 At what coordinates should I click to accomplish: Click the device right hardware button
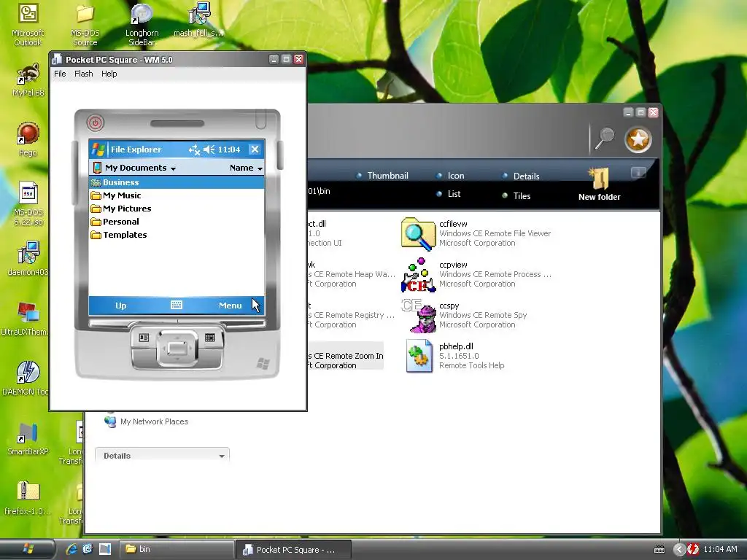(x=210, y=338)
